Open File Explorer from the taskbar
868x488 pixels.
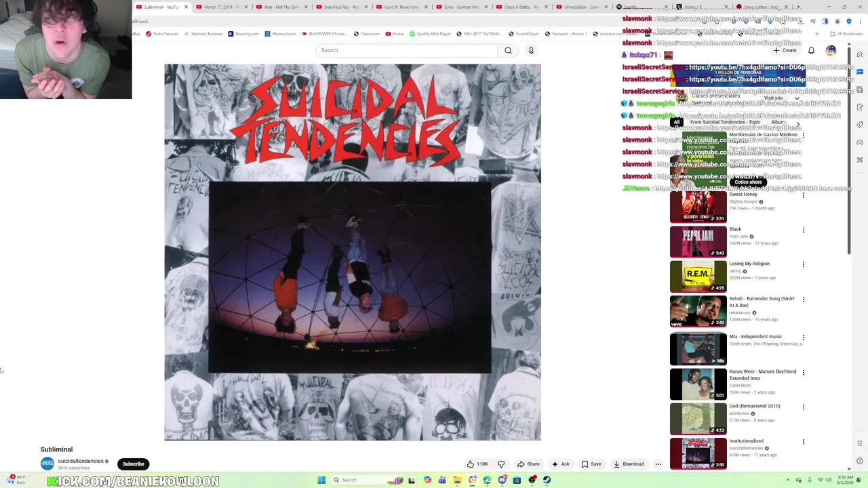point(457,480)
